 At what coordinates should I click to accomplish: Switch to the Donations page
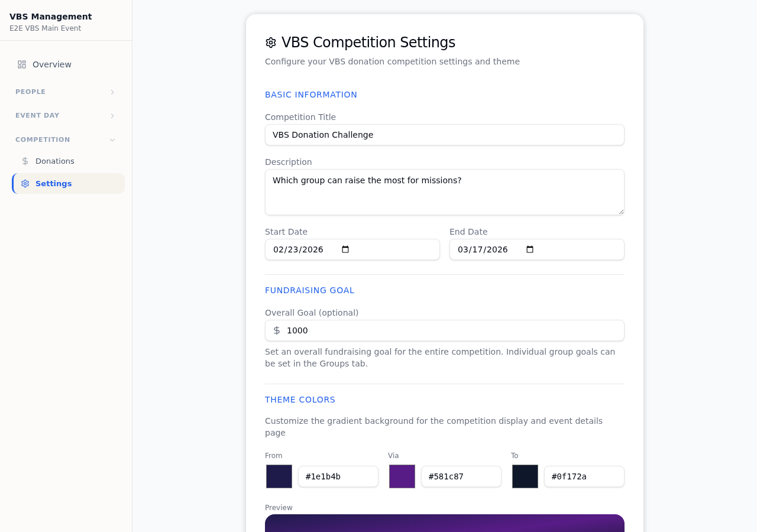pyautogui.click(x=54, y=160)
